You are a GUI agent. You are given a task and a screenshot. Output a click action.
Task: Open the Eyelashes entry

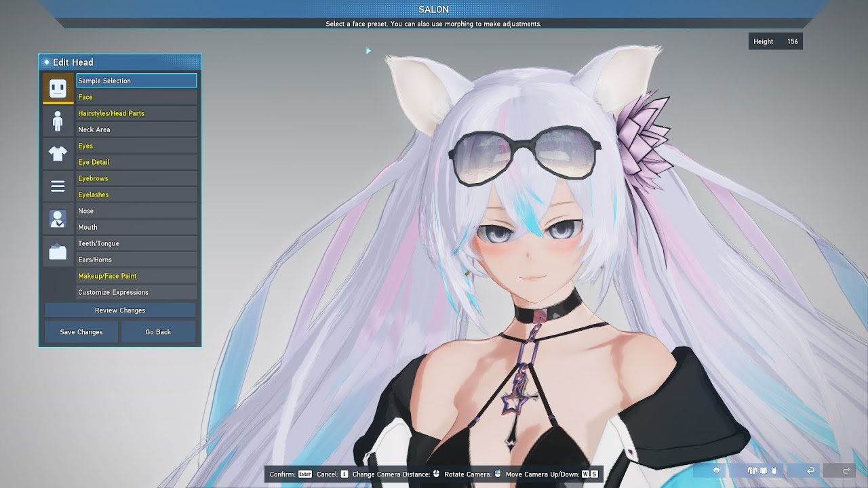pos(136,195)
